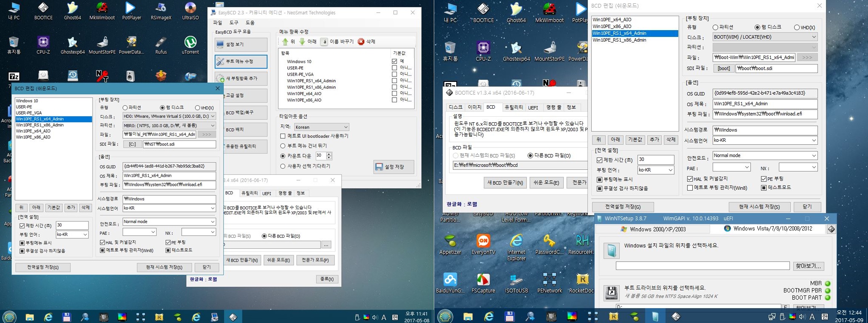
Task: Open the ISOToUSB desktop shortcut
Action: tap(516, 283)
